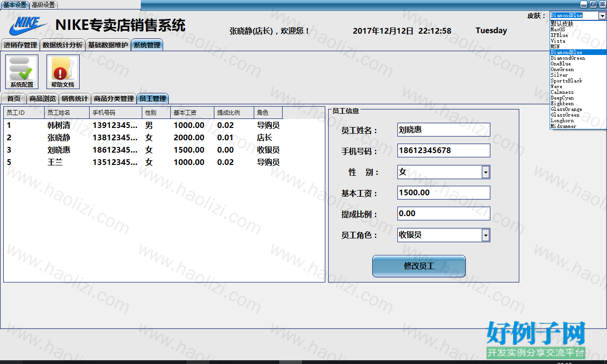Image resolution: width=607 pixels, height=364 pixels.
Task: Open the 商品分类管理 tab
Action: (x=114, y=99)
